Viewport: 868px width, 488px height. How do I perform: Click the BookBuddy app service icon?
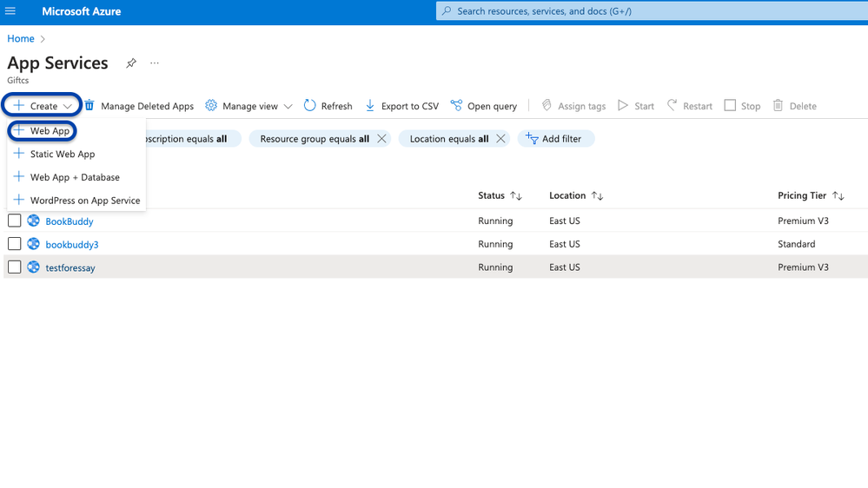(x=33, y=221)
